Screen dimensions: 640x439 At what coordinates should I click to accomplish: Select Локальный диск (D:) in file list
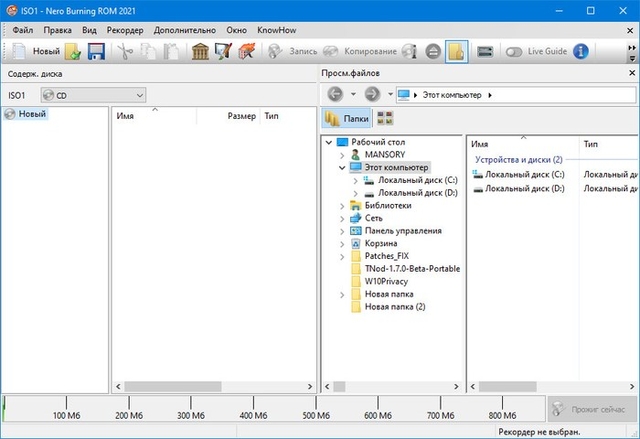[524, 188]
